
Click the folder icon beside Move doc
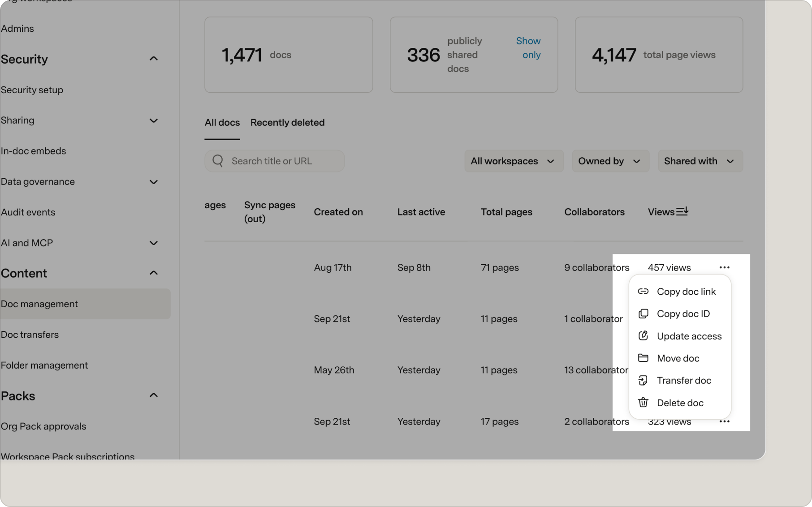click(643, 358)
